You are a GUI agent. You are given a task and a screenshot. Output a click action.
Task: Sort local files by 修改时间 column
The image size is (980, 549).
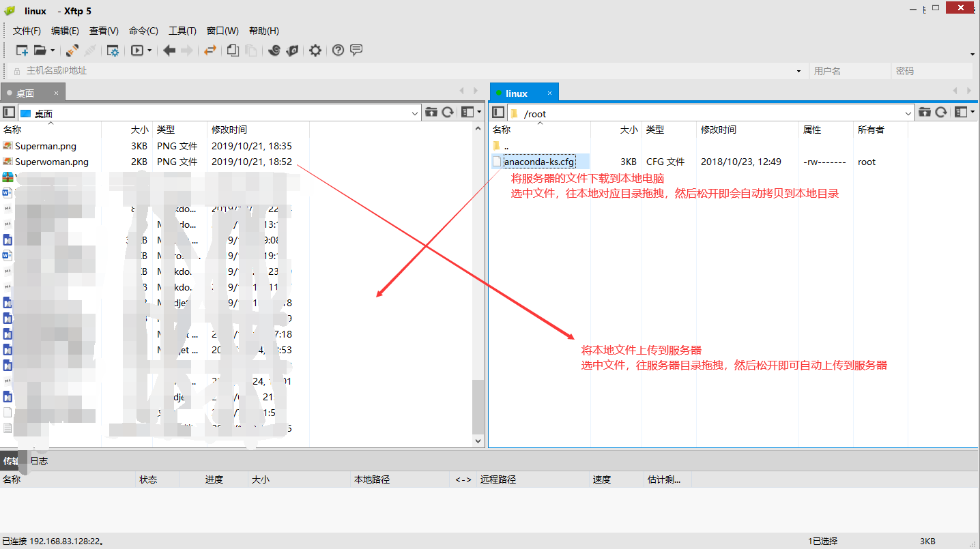point(258,130)
